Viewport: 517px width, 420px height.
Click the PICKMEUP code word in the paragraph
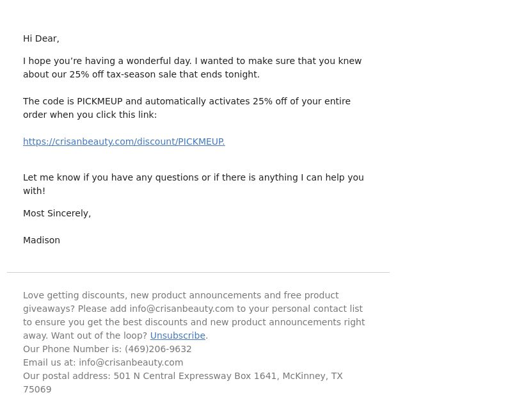point(100,101)
